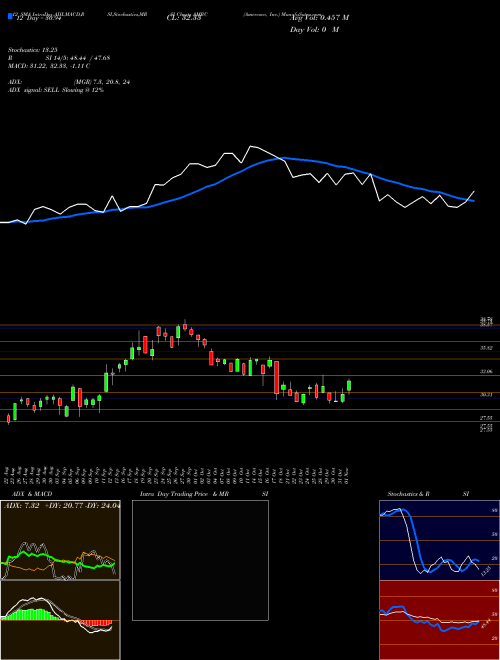Open the ADX indicator chart with green line
Image resolution: width=500 pixels, height=660 pixels.
point(60,540)
